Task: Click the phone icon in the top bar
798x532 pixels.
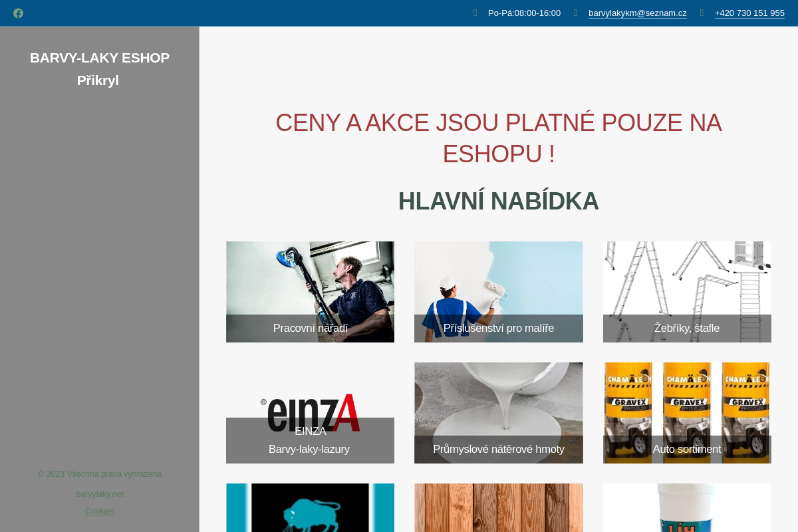Action: tap(702, 13)
